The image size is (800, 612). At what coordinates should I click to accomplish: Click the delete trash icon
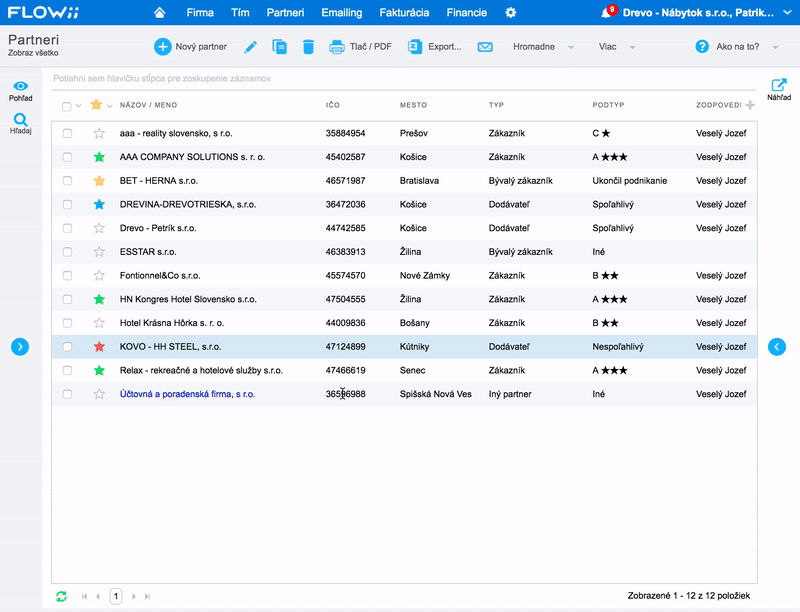pyautogui.click(x=308, y=47)
